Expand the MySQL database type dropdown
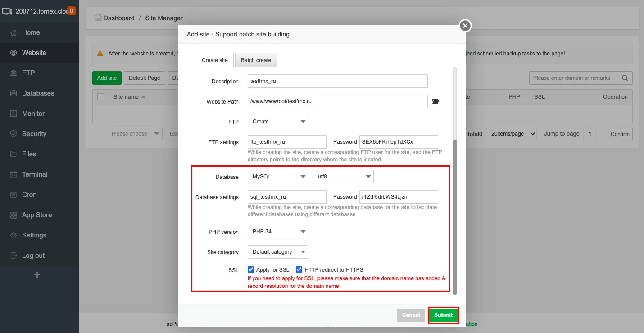 tap(278, 177)
